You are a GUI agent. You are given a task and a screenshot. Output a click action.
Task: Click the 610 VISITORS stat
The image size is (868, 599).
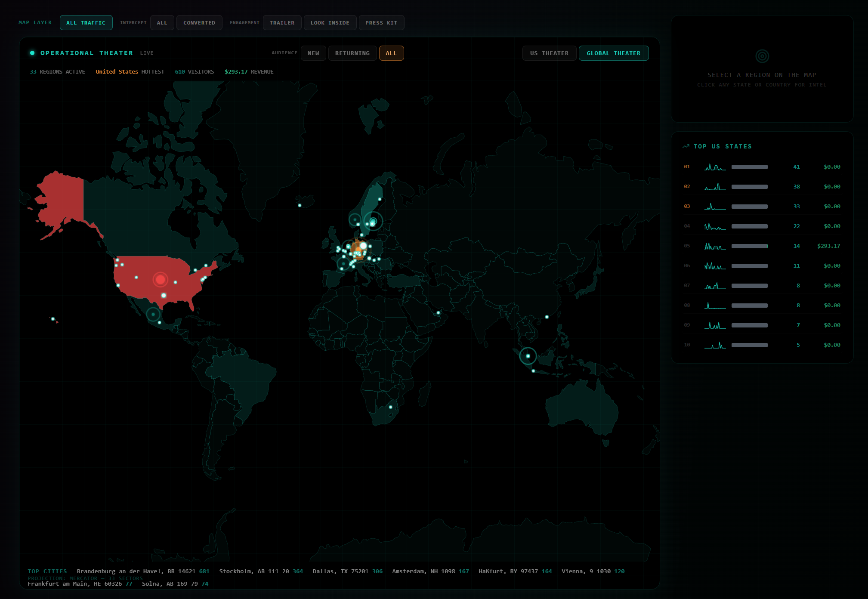coord(194,72)
